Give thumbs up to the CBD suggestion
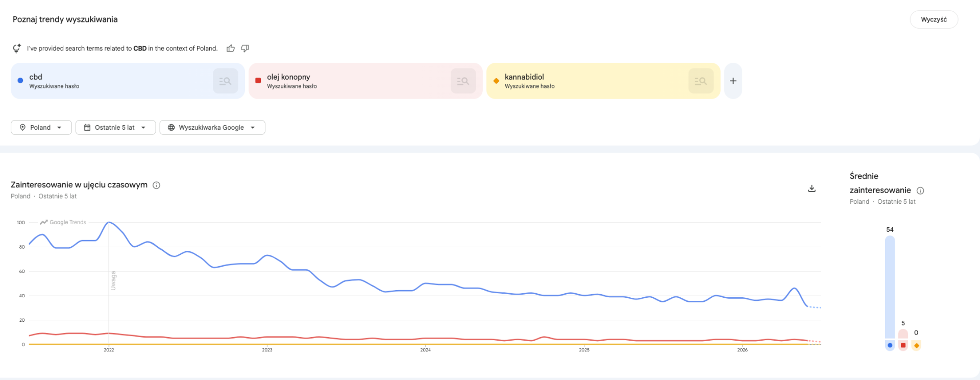Screen dimensions: 980x380 pos(231,49)
